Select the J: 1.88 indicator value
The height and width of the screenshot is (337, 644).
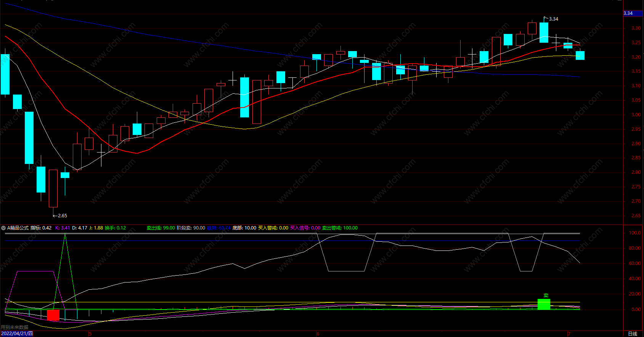point(96,228)
